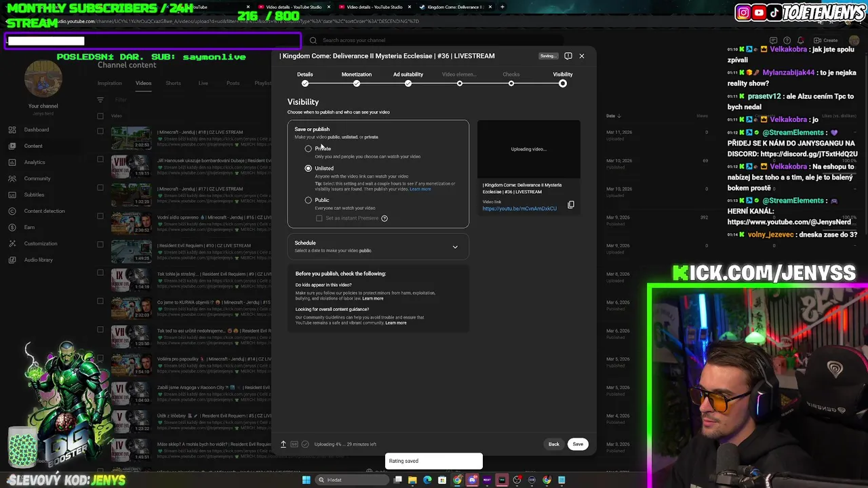This screenshot has width=868, height=488.
Task: Switch to the Live content tab
Action: click(x=203, y=83)
